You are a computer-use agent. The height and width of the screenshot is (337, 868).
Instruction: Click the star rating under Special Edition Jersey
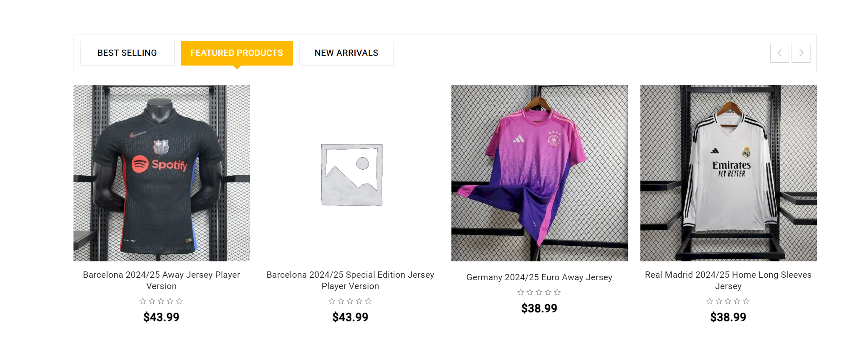click(350, 301)
